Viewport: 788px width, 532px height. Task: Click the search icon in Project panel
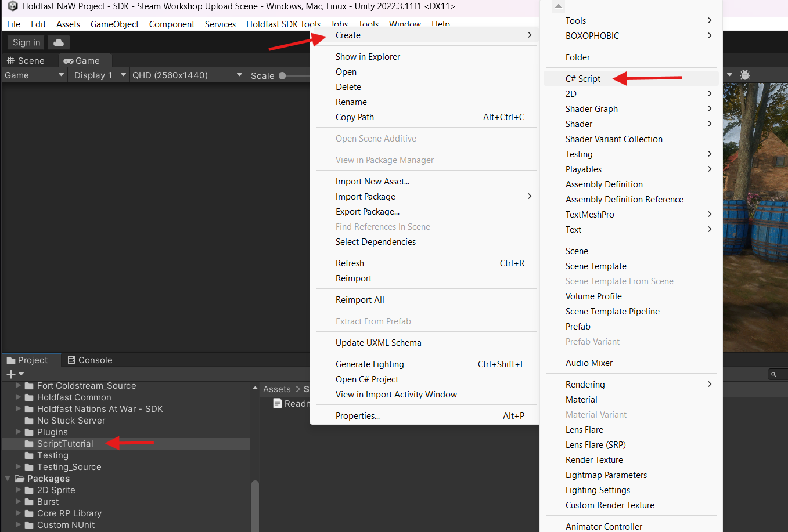tap(773, 375)
